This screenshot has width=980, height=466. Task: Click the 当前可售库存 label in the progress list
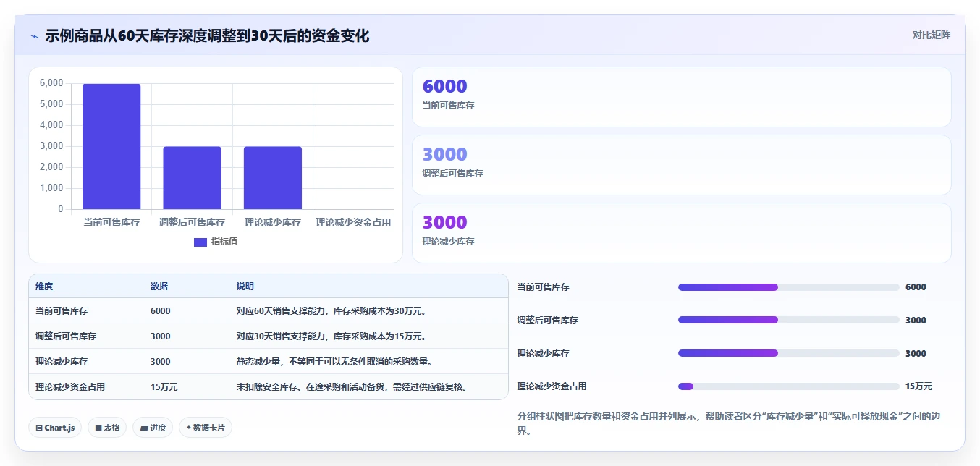pyautogui.click(x=544, y=287)
